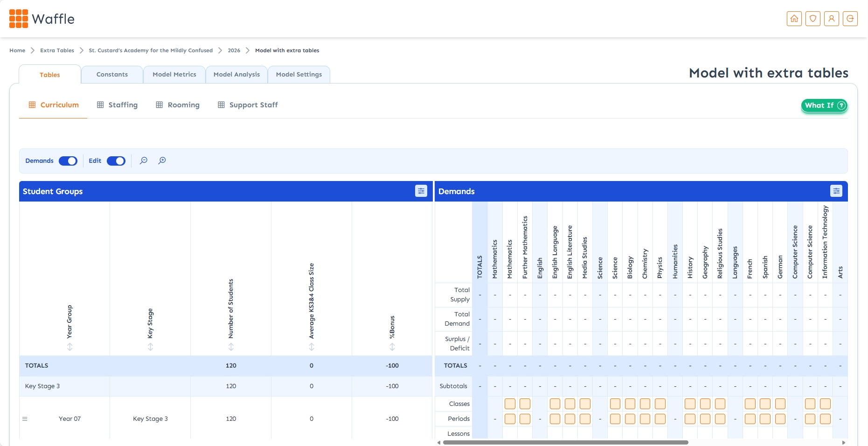This screenshot has width=868, height=446.
Task: Sort by Number of Students column
Action: [231, 347]
